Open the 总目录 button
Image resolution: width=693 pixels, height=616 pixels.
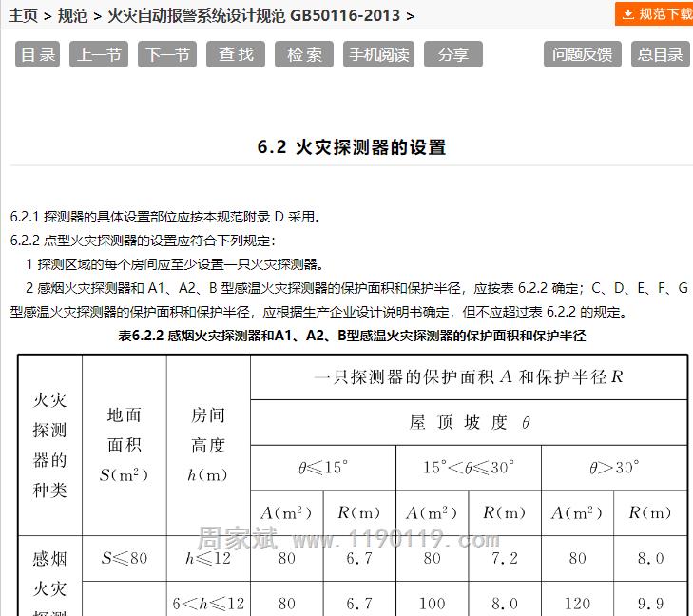point(661,54)
